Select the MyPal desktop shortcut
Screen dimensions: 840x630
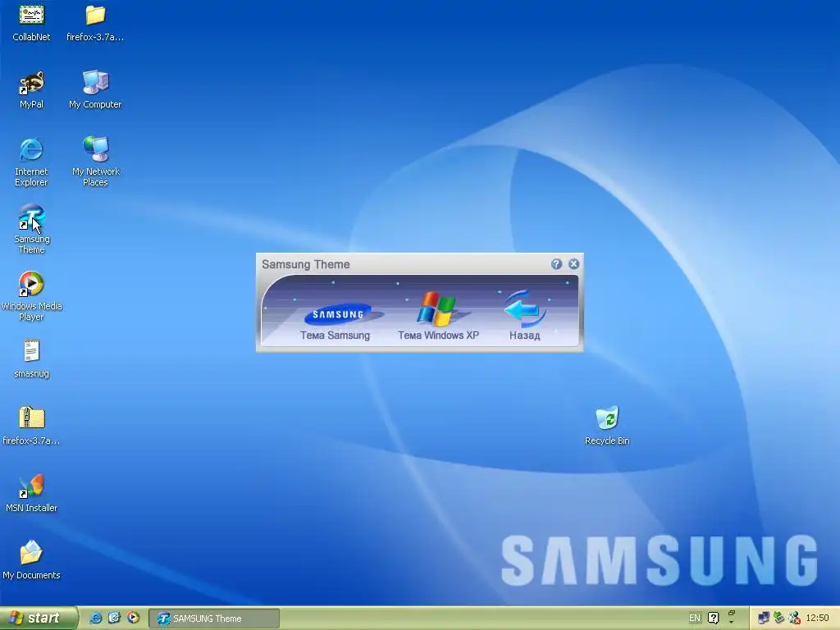click(31, 90)
